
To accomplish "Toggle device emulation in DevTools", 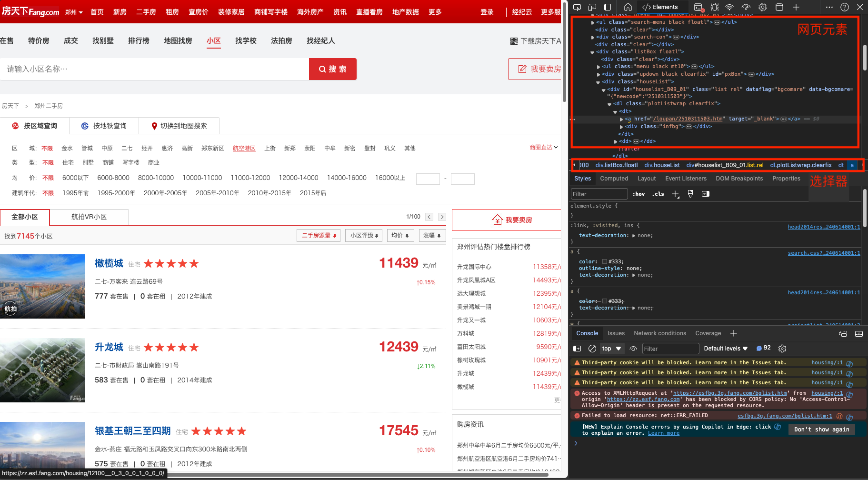I will (592, 7).
